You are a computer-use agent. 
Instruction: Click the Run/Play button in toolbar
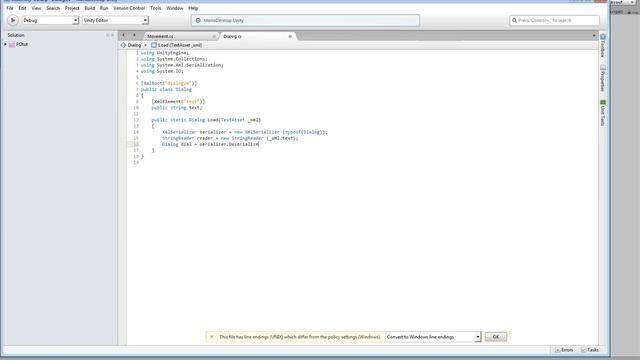click(13, 20)
